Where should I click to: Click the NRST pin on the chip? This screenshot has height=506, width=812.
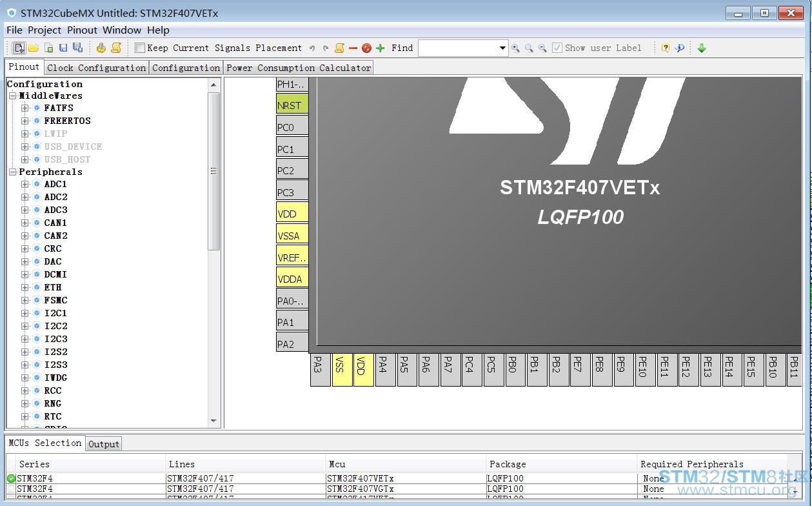tap(292, 105)
